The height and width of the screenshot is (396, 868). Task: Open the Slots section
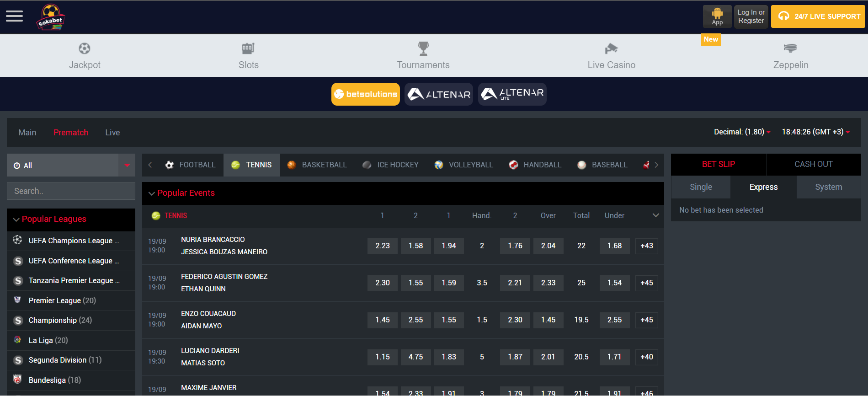tap(249, 56)
